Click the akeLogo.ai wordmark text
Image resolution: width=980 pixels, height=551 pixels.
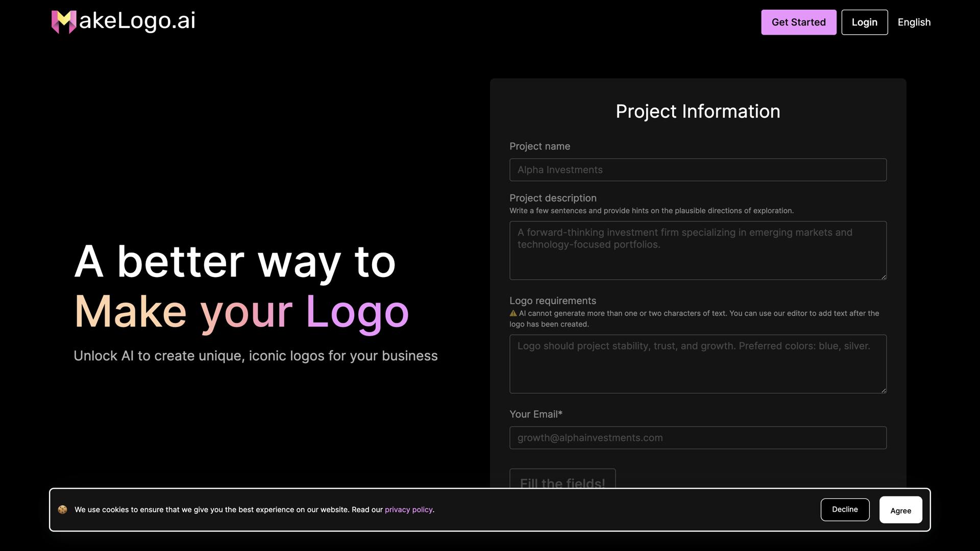tap(137, 21)
